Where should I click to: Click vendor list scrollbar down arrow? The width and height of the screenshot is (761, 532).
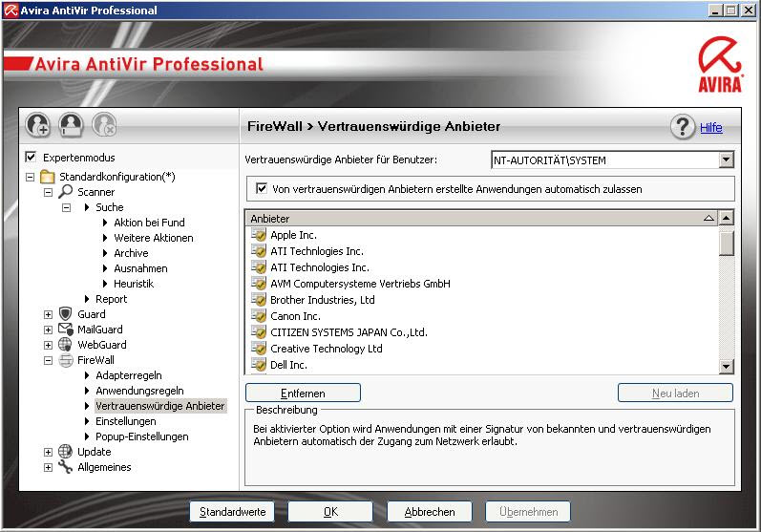pyautogui.click(x=726, y=367)
